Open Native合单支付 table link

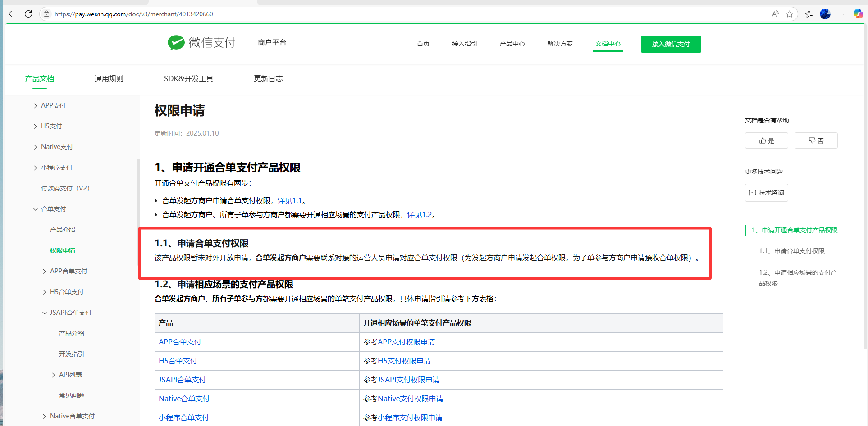point(184,399)
